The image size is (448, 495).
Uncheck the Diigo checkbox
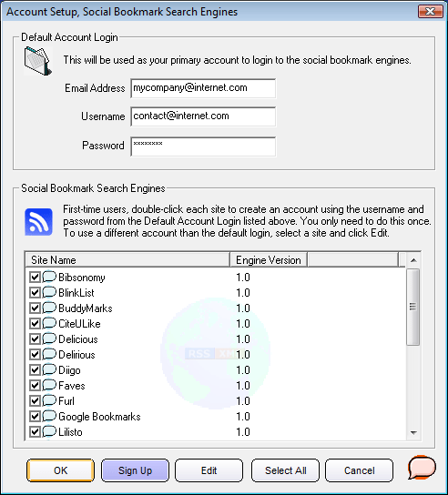pos(35,369)
